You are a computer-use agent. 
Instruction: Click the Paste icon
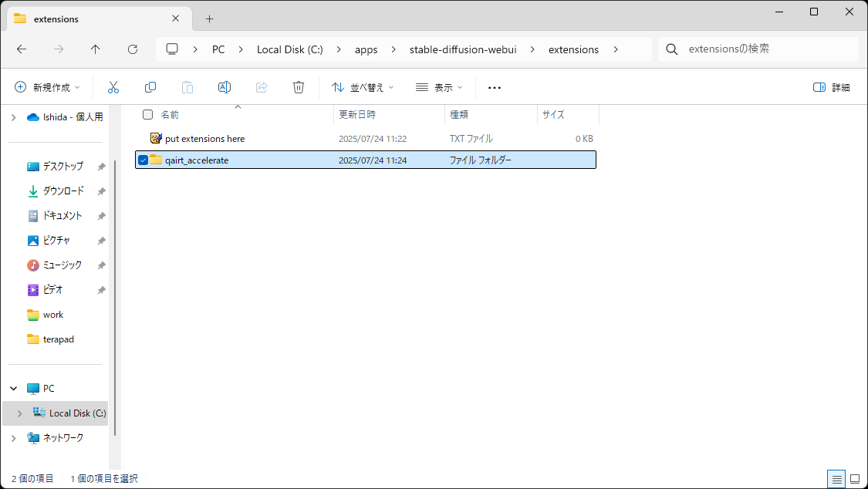click(x=187, y=87)
